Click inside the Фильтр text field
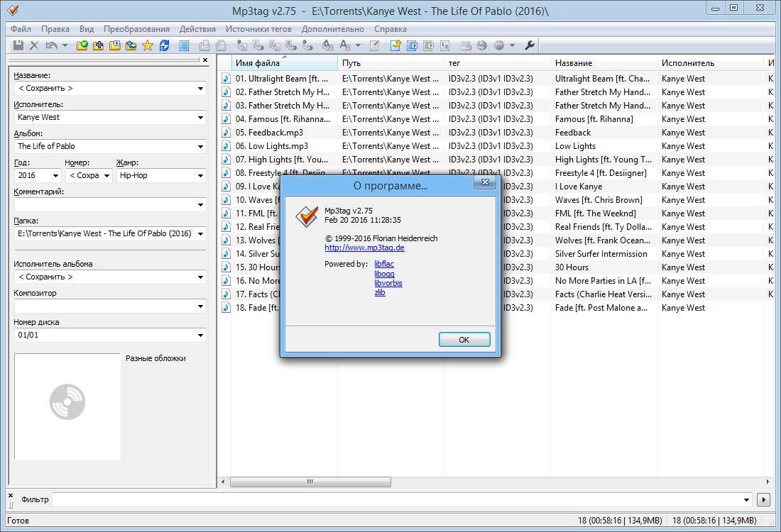Viewport: 781px width, 532px height. tap(396, 499)
